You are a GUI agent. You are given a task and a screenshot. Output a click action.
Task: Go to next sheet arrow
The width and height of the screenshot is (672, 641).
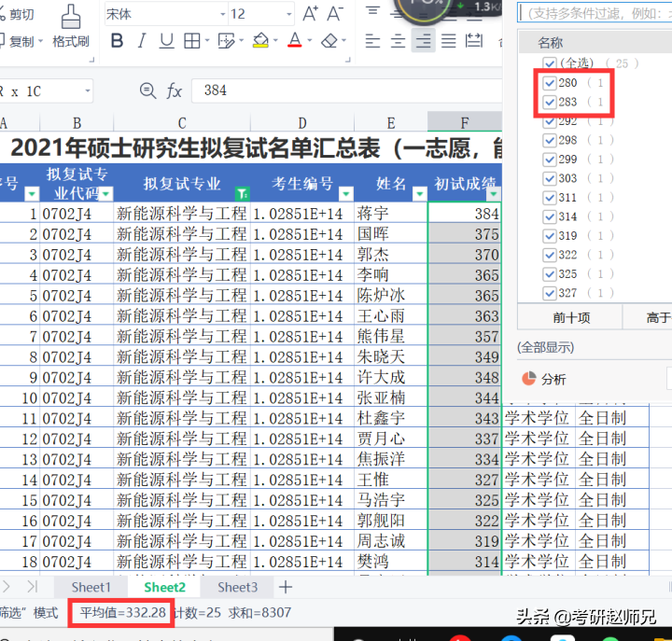(6, 586)
